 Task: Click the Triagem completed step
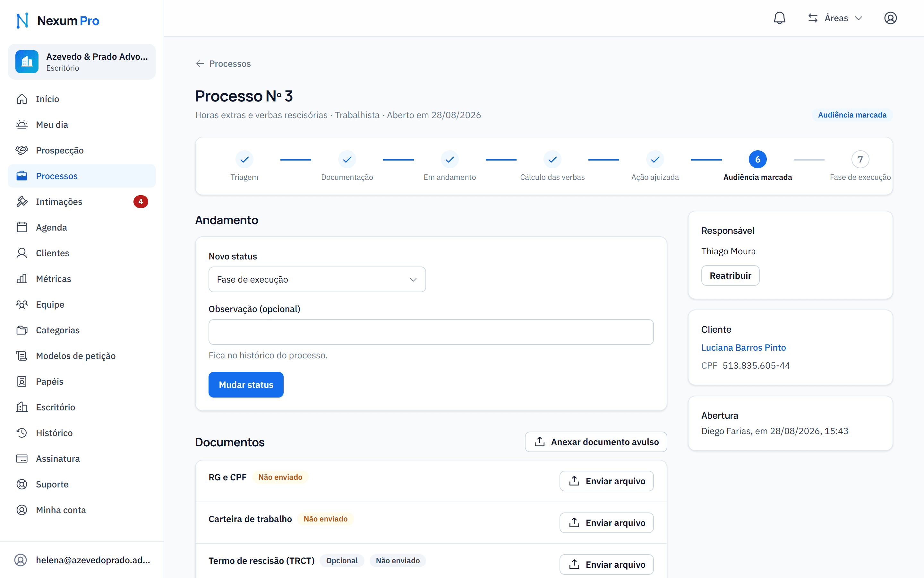click(244, 159)
